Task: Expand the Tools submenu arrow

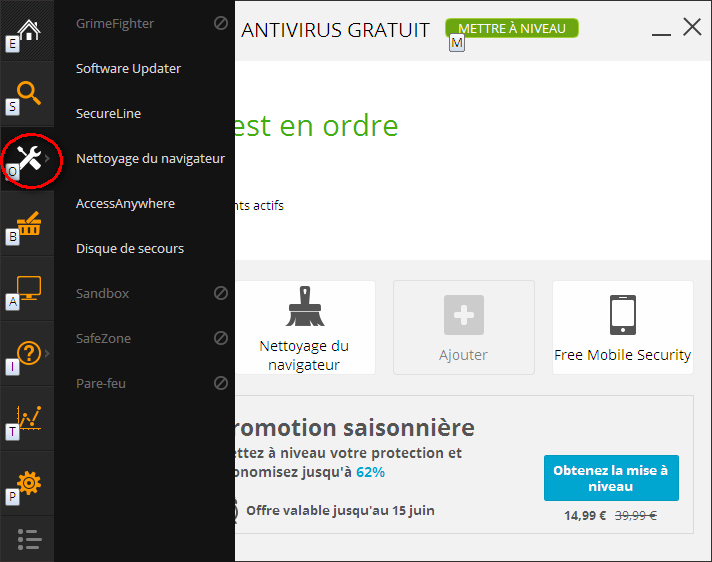Action: tap(47, 158)
